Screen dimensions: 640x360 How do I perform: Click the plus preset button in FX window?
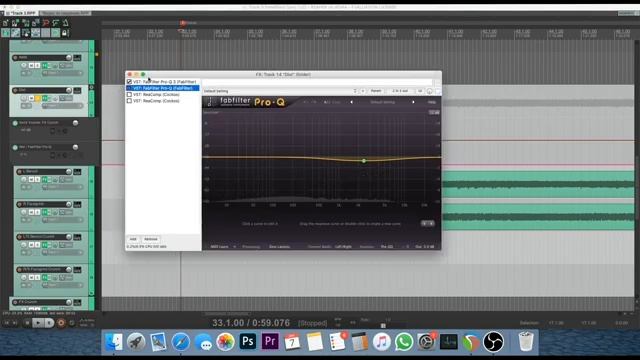362,91
